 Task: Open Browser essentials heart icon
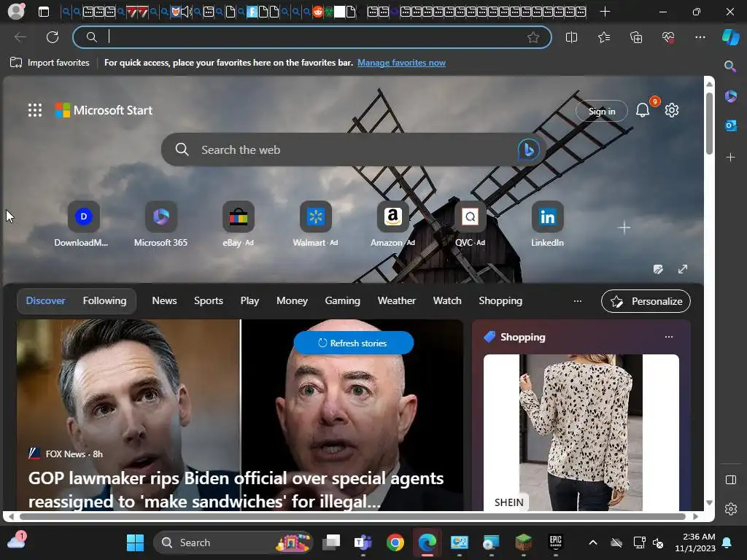(668, 37)
